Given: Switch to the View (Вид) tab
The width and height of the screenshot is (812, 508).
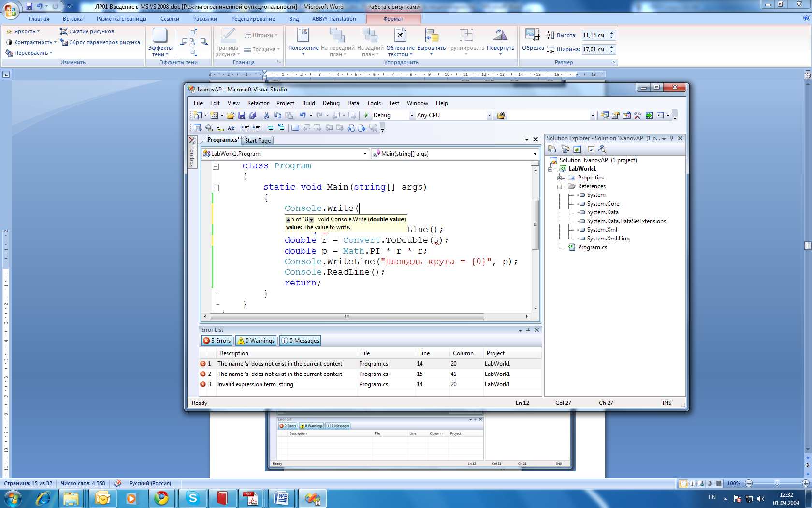Looking at the screenshot, I should pyautogui.click(x=294, y=19).
